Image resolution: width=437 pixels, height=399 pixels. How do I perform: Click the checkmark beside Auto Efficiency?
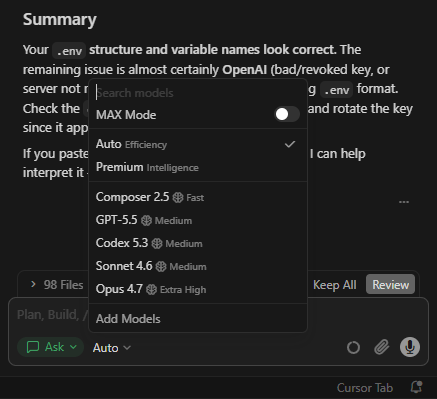[x=290, y=144]
